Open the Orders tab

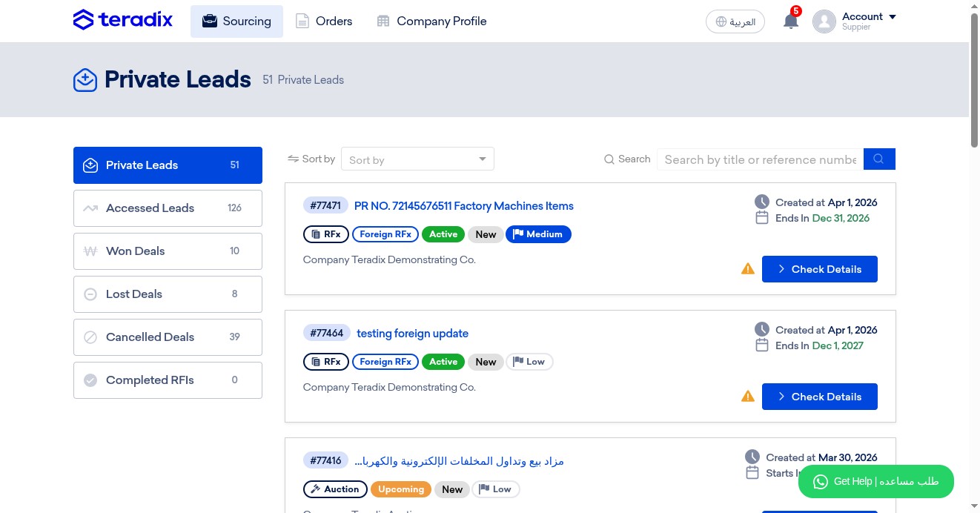click(x=324, y=21)
